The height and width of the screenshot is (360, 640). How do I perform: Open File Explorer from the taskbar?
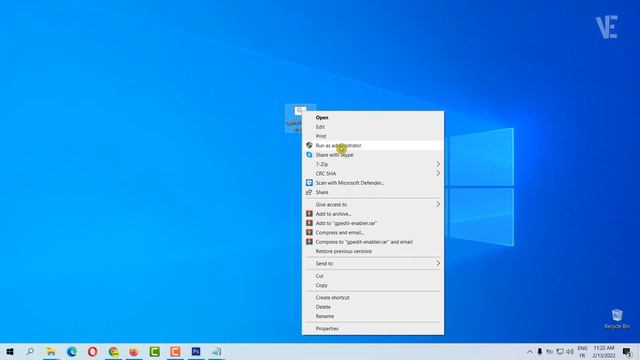51,351
